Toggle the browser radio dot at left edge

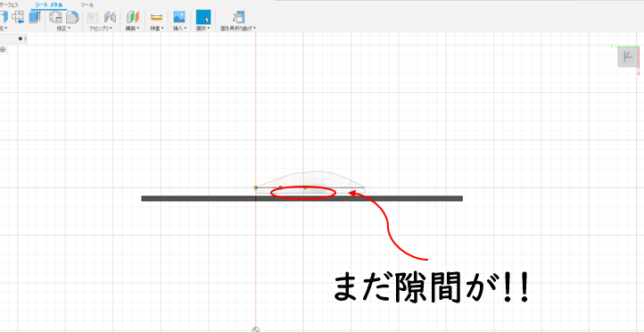click(x=3, y=49)
